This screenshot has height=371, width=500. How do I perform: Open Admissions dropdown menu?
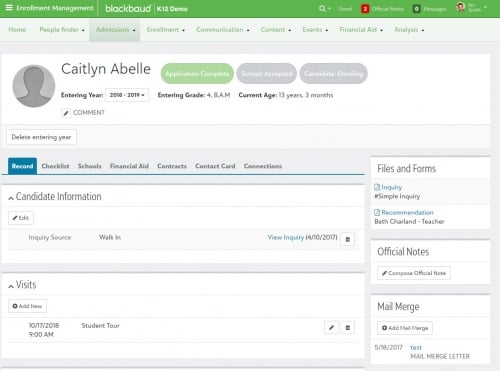[x=115, y=30]
